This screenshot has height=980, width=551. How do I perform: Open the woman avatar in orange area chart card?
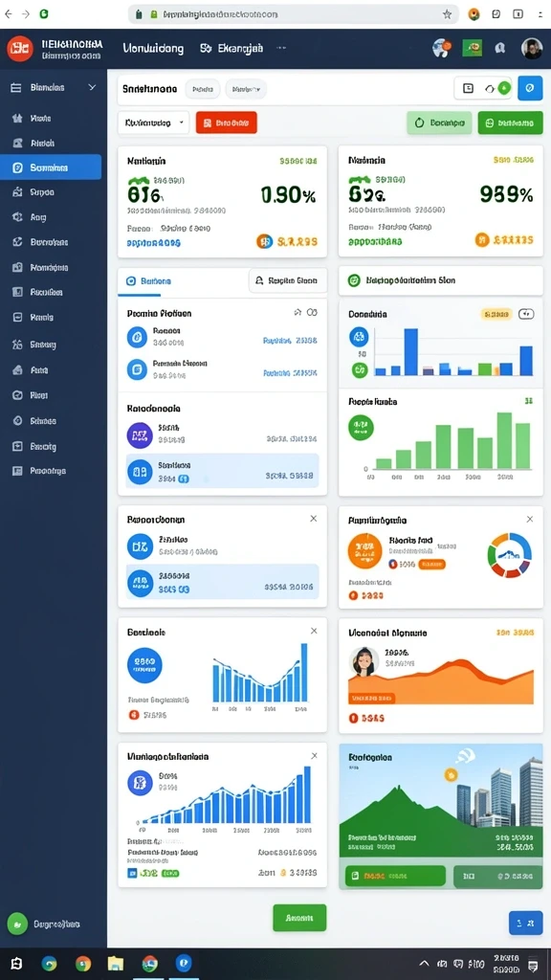tap(363, 661)
